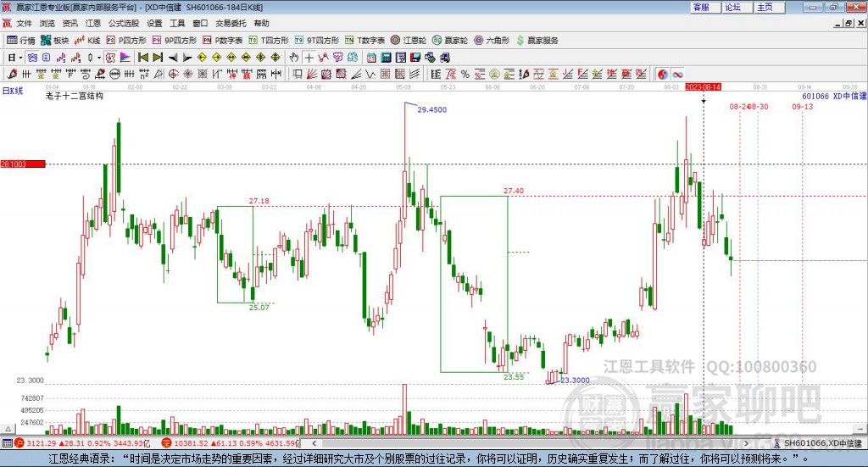Click the red pencil drawing tool icon

click(x=12, y=74)
